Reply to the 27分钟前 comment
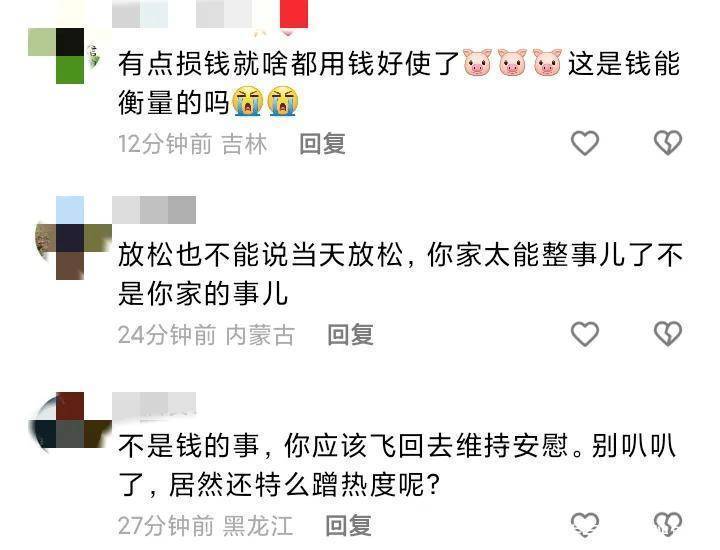This screenshot has height=550, width=720. click(349, 525)
